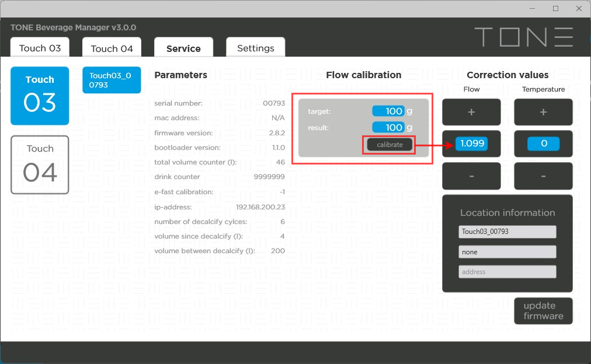
Task: Edit the location field containing none
Action: (507, 252)
